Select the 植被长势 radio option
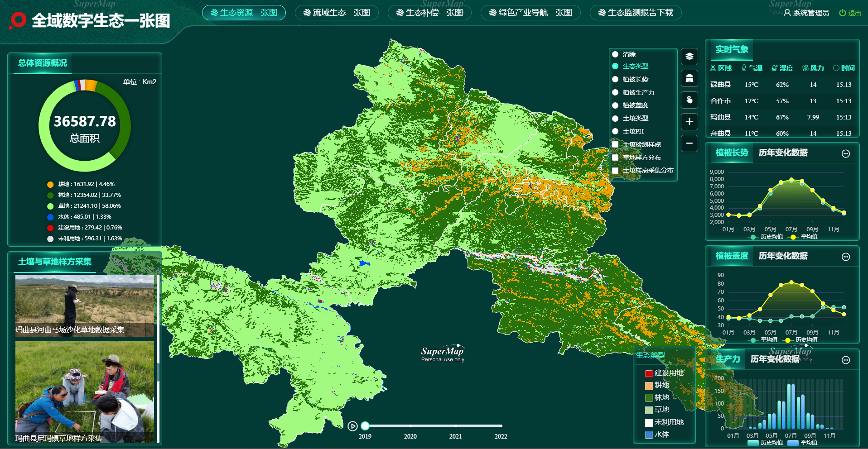Screen dimensions: 868x449 click(x=615, y=79)
